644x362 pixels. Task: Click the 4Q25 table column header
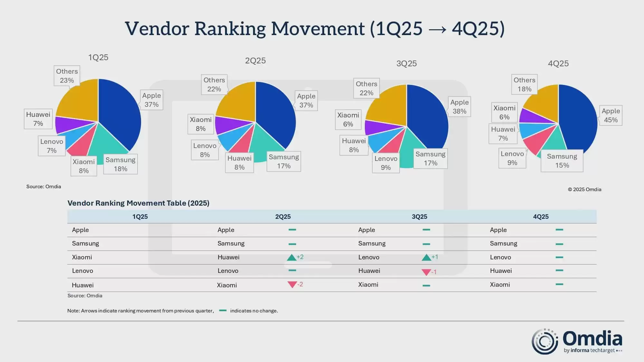click(x=541, y=217)
